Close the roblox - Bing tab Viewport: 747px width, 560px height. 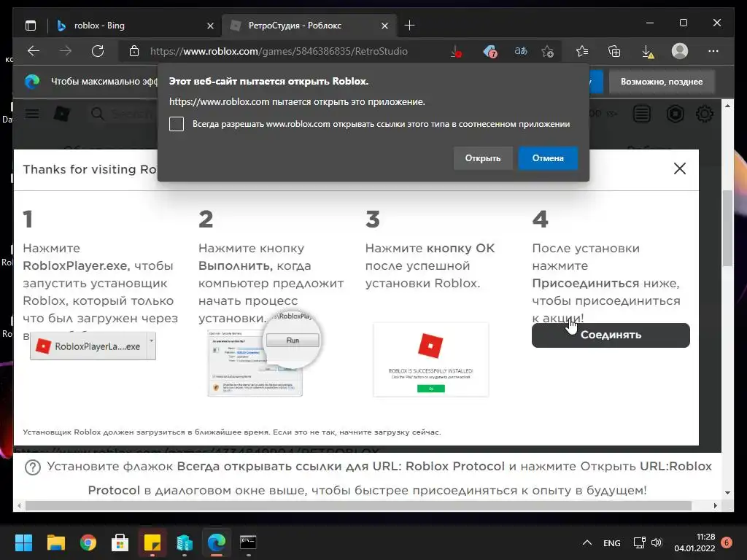[210, 26]
